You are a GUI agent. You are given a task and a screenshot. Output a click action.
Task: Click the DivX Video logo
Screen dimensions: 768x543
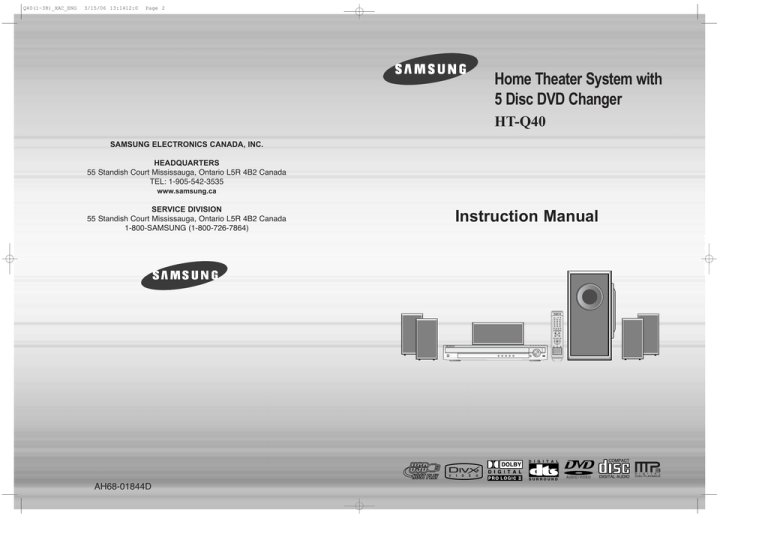(x=463, y=472)
